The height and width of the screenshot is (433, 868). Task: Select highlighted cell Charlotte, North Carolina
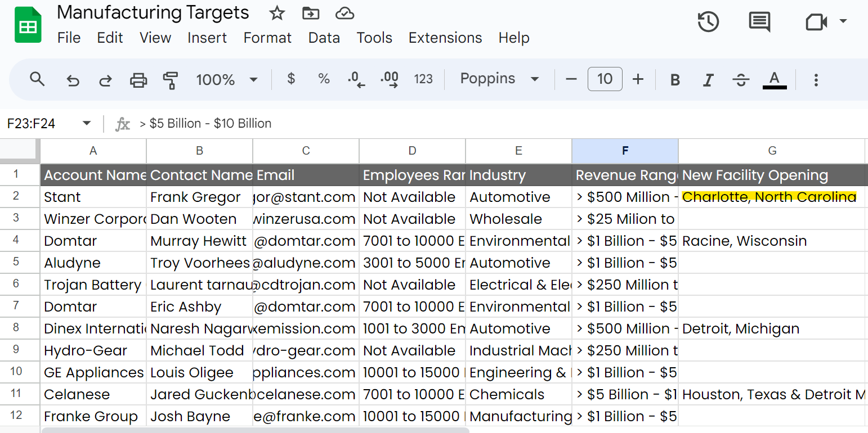pos(772,197)
